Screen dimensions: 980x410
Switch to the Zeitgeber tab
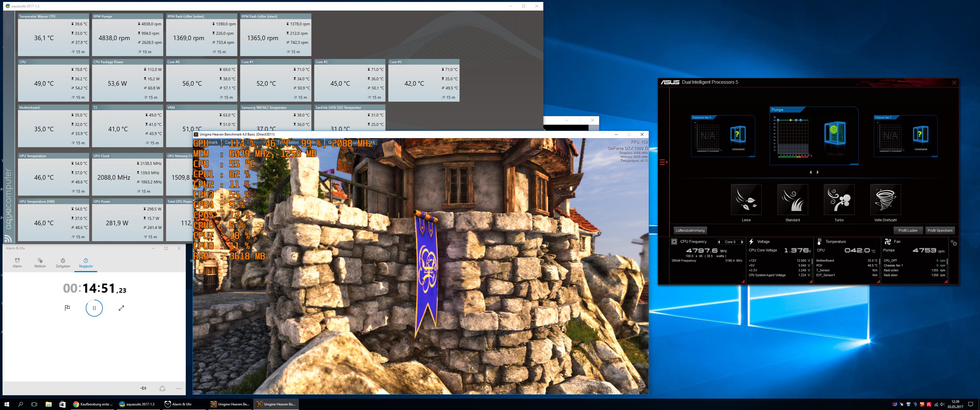tap(63, 263)
